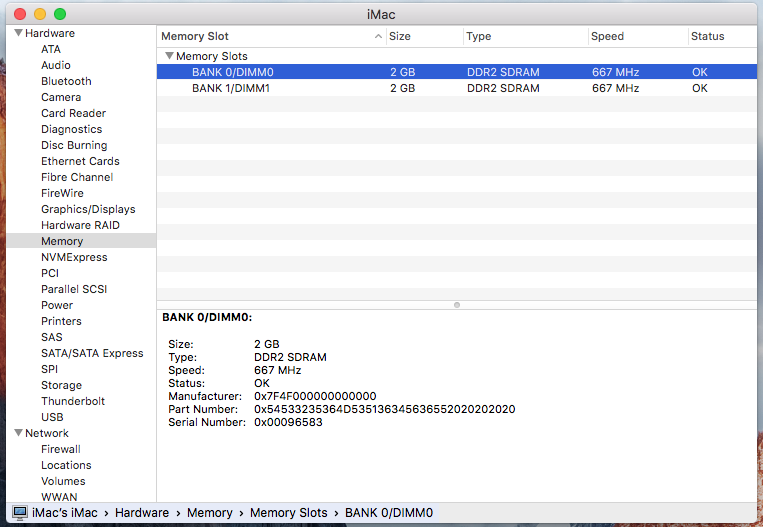Select Camera in the sidebar
Screen dimensions: 763x527
coord(61,97)
